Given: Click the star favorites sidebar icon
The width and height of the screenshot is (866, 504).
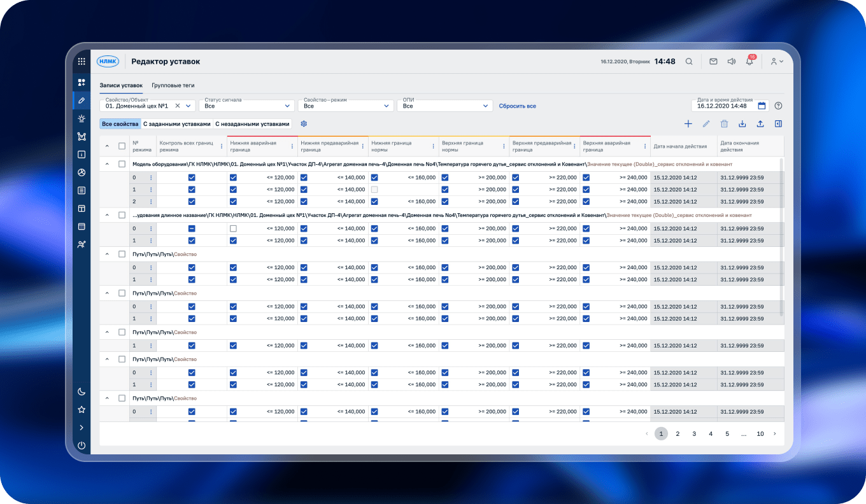Looking at the screenshot, I should tap(82, 410).
